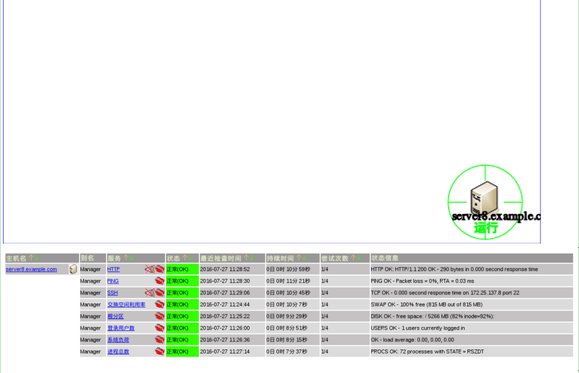Click the crossed-out notification icon in HTTP row
The height and width of the screenshot is (373, 579).
click(149, 269)
